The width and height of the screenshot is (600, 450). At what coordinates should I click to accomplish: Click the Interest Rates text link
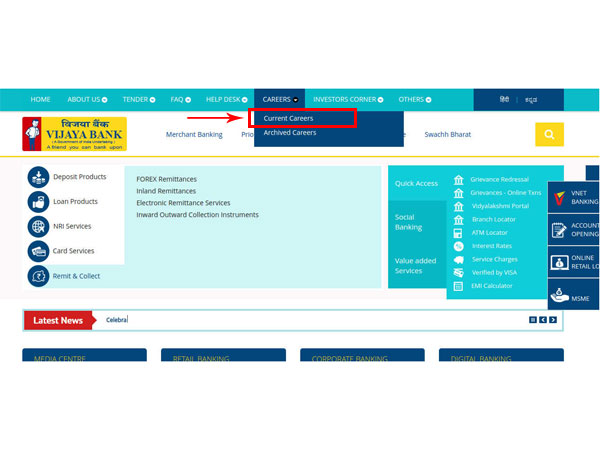492,246
